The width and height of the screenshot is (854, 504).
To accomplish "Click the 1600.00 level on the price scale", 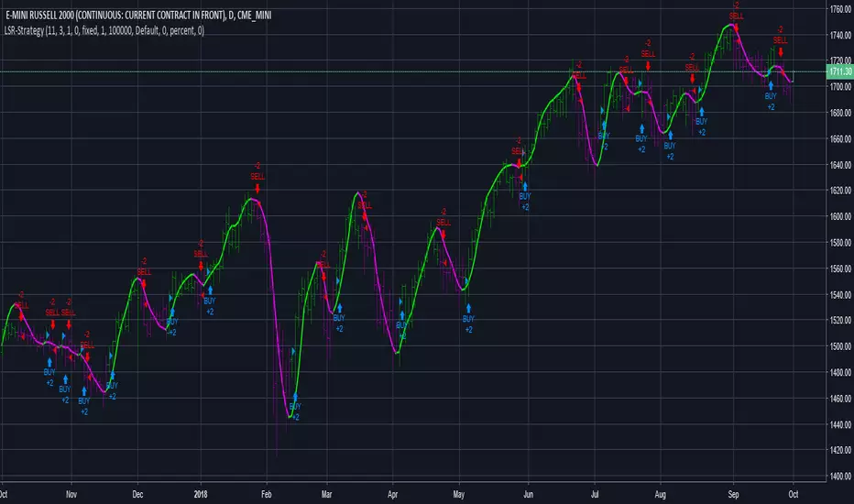I will click(x=840, y=216).
